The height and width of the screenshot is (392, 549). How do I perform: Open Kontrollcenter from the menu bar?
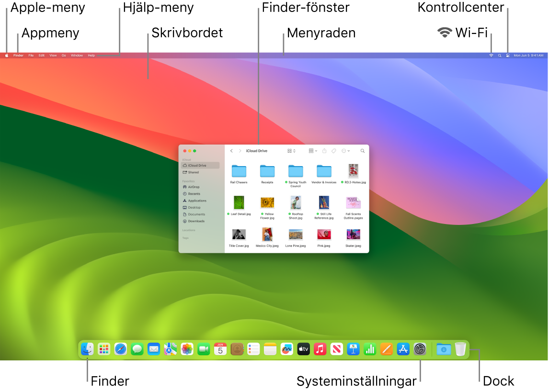tap(508, 55)
